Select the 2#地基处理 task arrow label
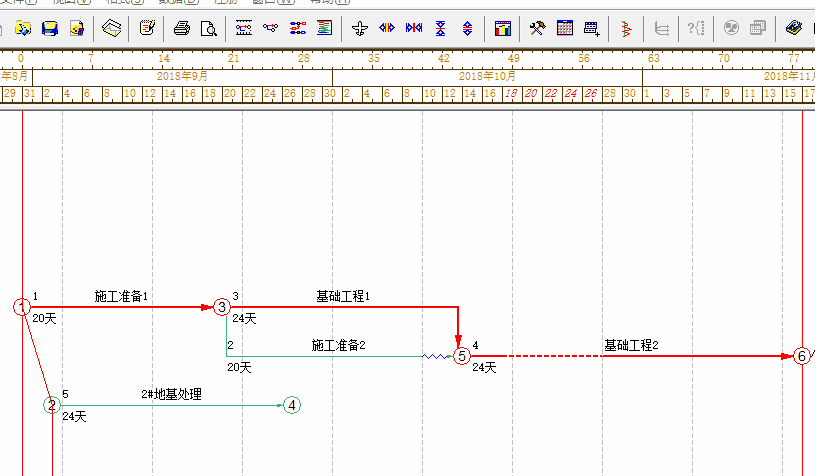This screenshot has height=476, width=815. [171, 394]
